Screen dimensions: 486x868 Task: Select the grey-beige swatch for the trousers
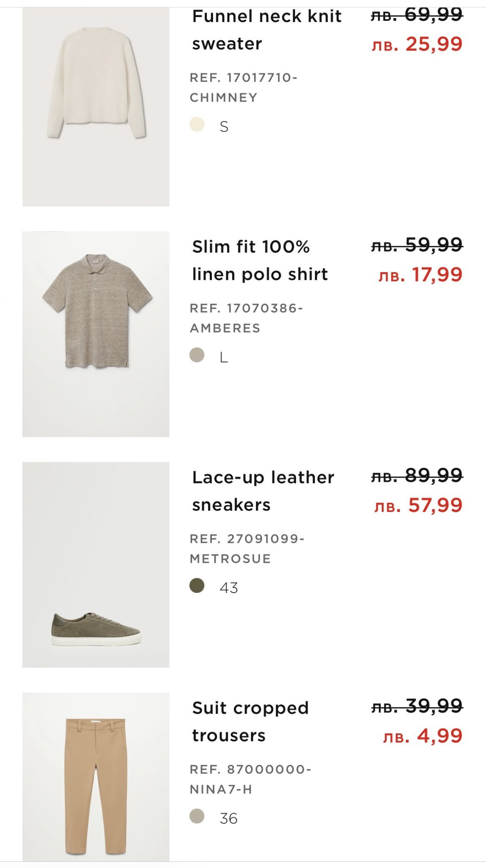(x=197, y=816)
